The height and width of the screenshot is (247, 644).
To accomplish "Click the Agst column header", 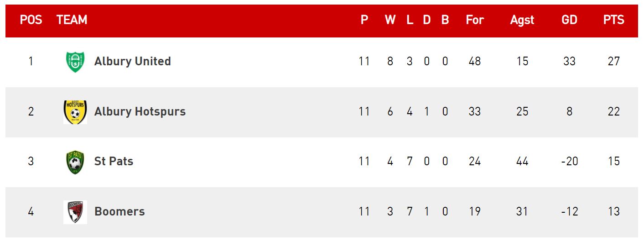I will coord(522,21).
